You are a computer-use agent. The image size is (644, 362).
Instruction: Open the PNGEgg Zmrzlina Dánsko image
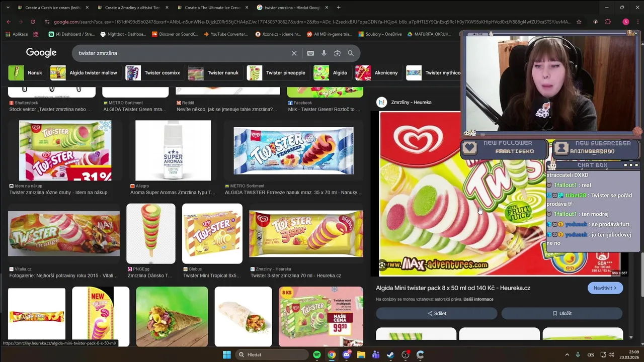point(151,233)
